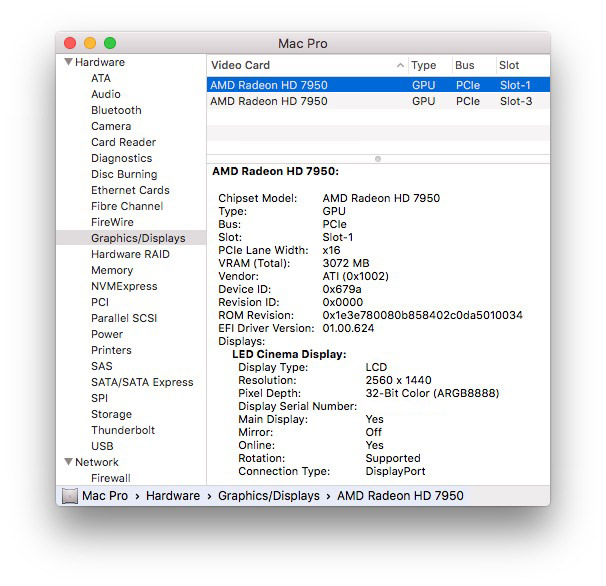Click the 32-Bit Color (ARGB8888) value
Screen dimensions: 606x586
click(x=432, y=393)
